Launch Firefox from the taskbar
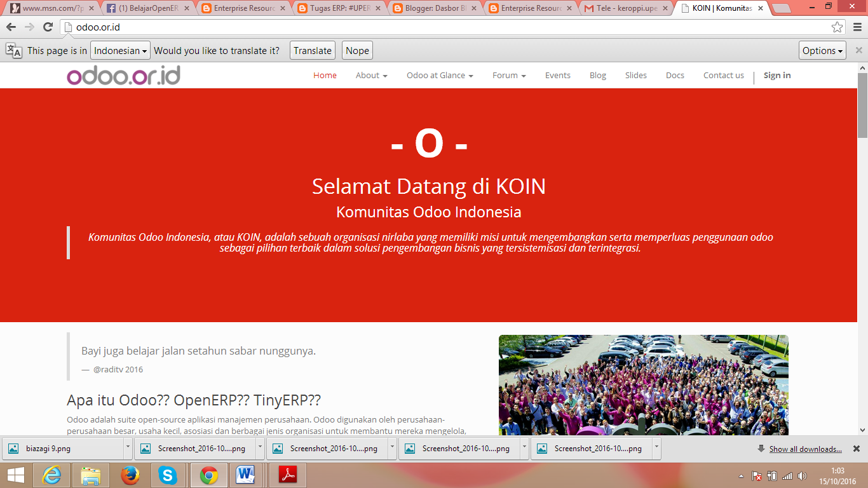The height and width of the screenshot is (488, 868). pyautogui.click(x=130, y=475)
